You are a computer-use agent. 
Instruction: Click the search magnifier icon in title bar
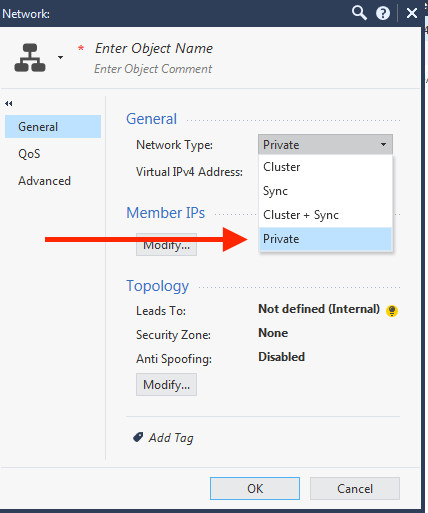(x=359, y=13)
